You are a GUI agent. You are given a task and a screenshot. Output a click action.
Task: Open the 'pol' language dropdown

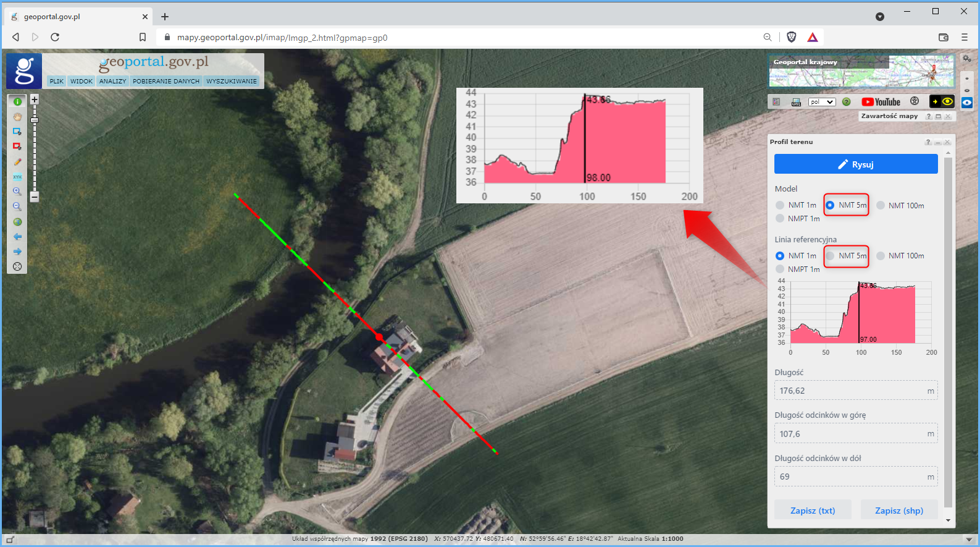(822, 102)
